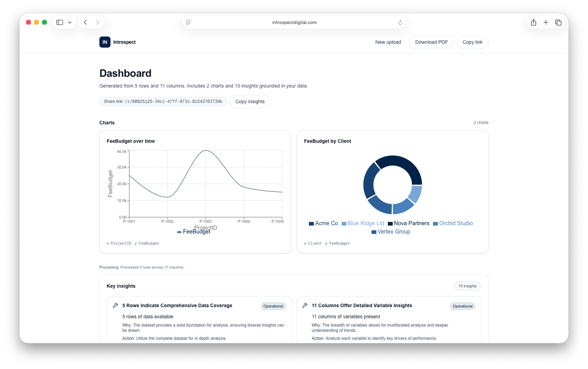Click the Introspect "IN" logo icon
The height and width of the screenshot is (369, 588).
pos(105,42)
